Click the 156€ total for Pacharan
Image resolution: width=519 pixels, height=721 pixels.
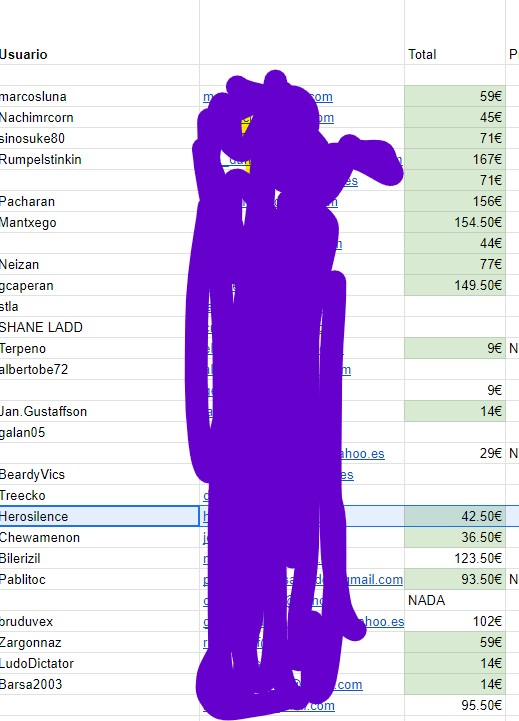pos(455,201)
